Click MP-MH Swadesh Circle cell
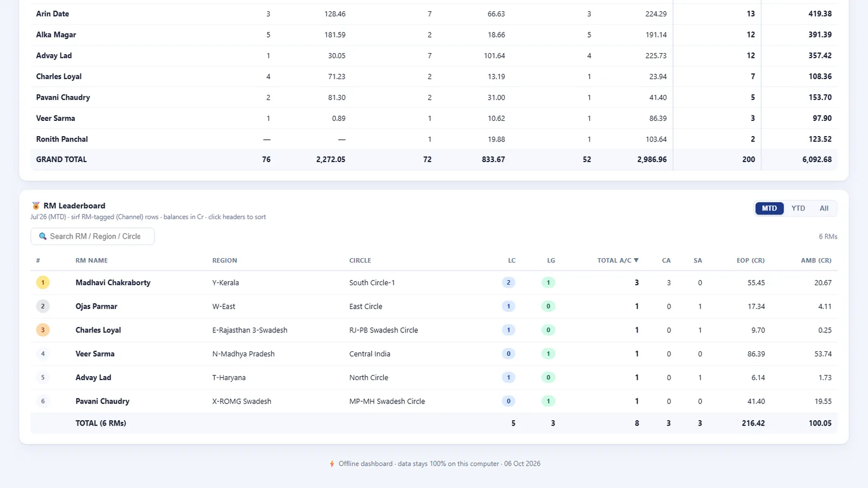Viewport: 868px width, 488px height. point(387,401)
